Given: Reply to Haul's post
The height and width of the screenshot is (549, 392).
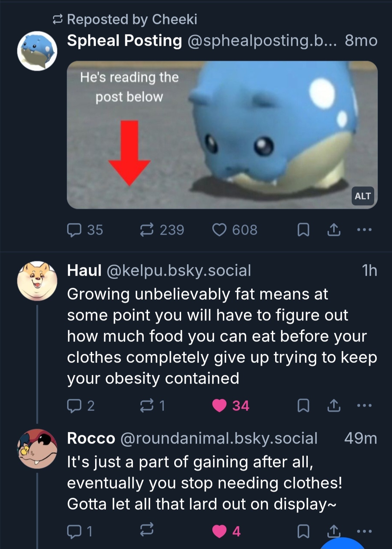Looking at the screenshot, I should (74, 405).
